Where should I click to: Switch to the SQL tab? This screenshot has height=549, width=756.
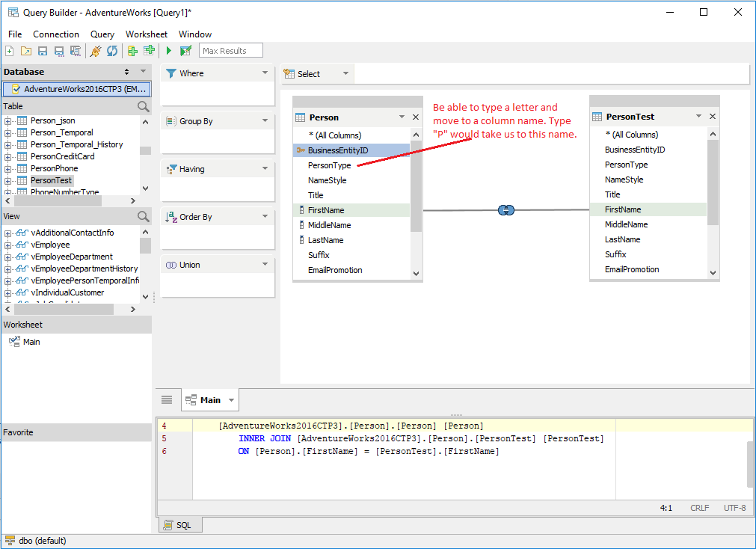(179, 525)
